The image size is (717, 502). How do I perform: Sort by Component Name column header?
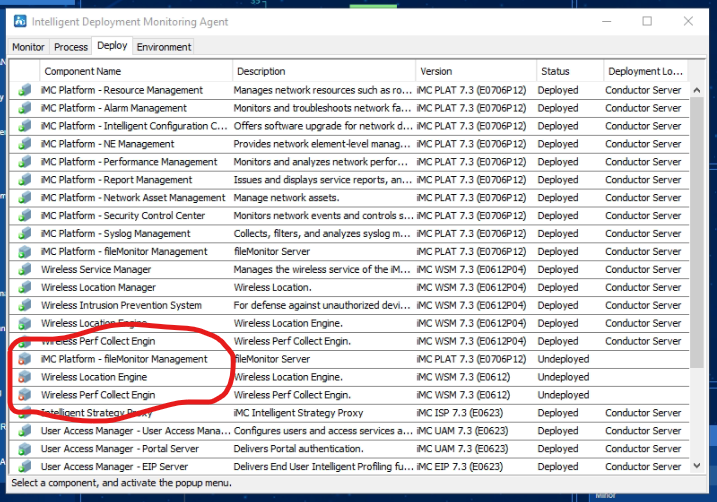point(136,71)
